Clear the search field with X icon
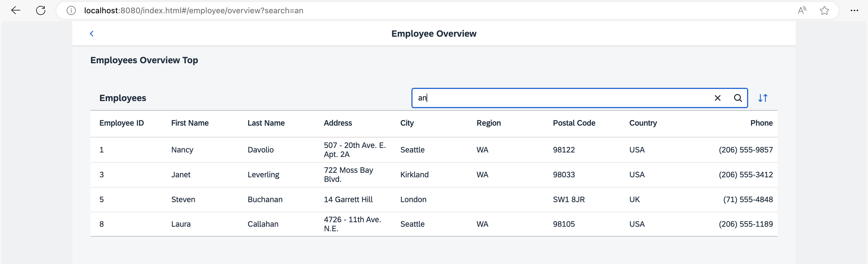 [x=718, y=98]
